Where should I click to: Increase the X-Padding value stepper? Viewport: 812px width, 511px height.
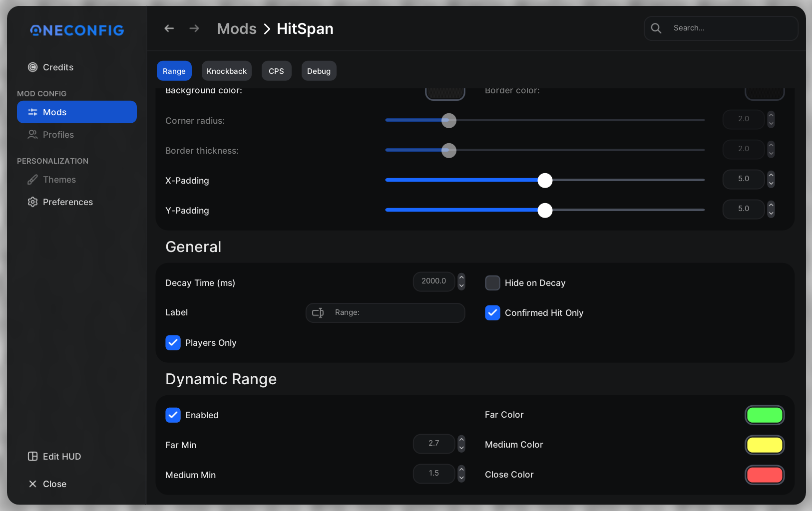coord(771,175)
